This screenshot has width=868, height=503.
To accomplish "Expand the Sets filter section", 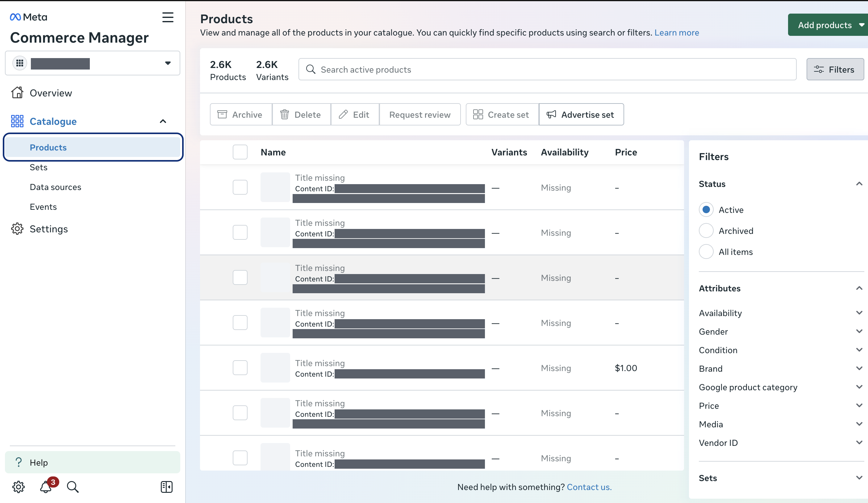I will [x=859, y=478].
